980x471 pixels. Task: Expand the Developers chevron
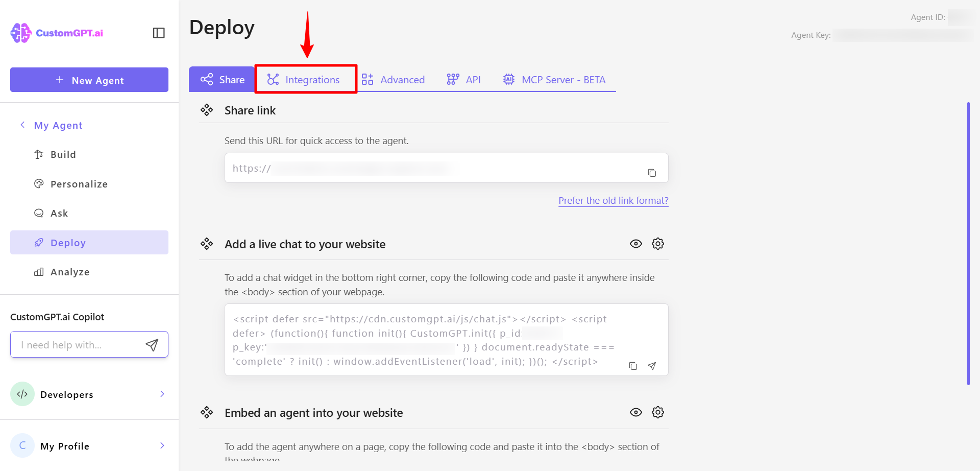pyautogui.click(x=162, y=394)
